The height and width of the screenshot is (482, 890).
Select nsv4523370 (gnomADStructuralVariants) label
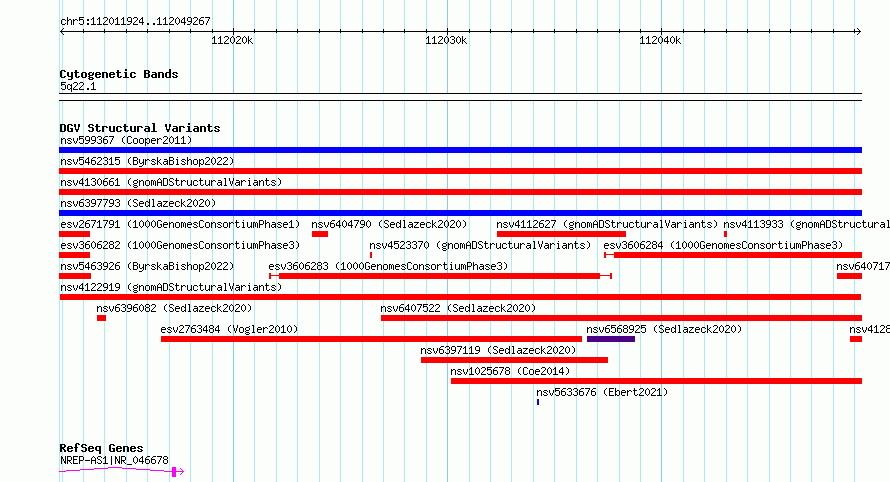(480, 245)
